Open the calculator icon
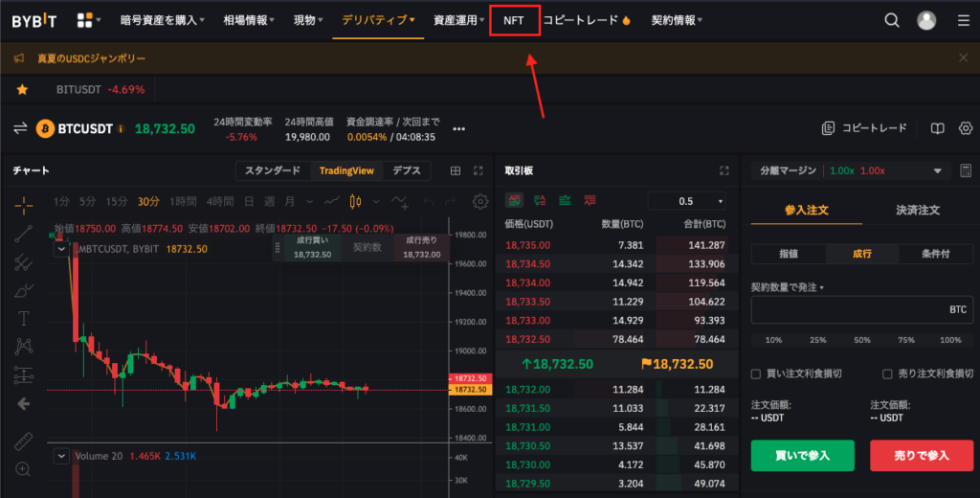Screen dimensions: 980x498 [966, 170]
